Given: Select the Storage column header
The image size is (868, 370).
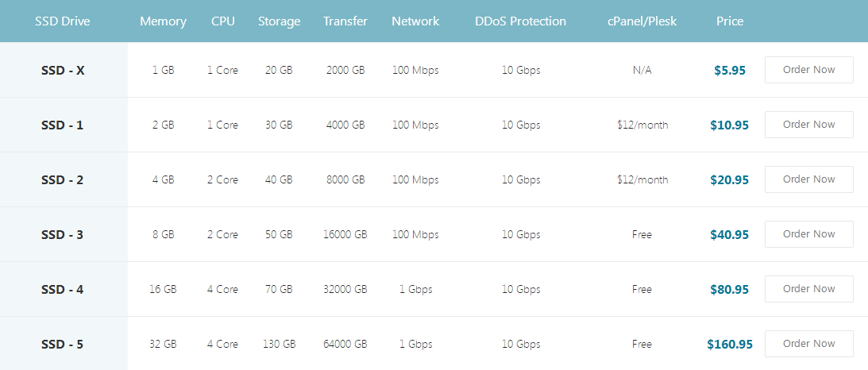Looking at the screenshot, I should [x=279, y=21].
